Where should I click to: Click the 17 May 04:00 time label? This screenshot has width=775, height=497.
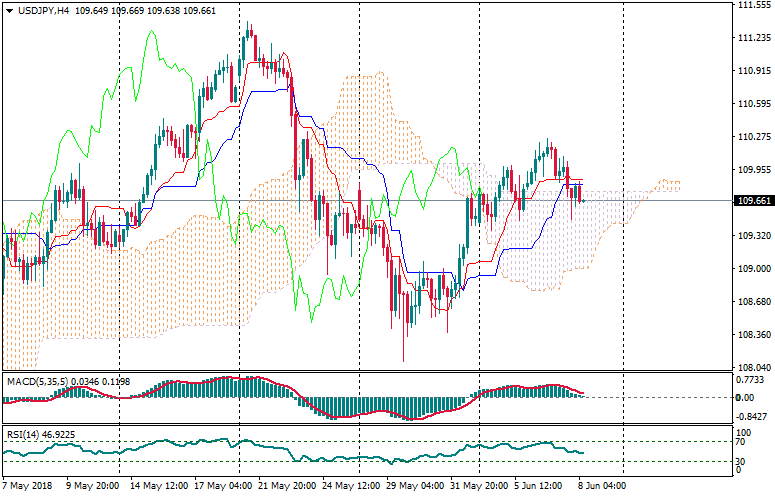point(221,485)
